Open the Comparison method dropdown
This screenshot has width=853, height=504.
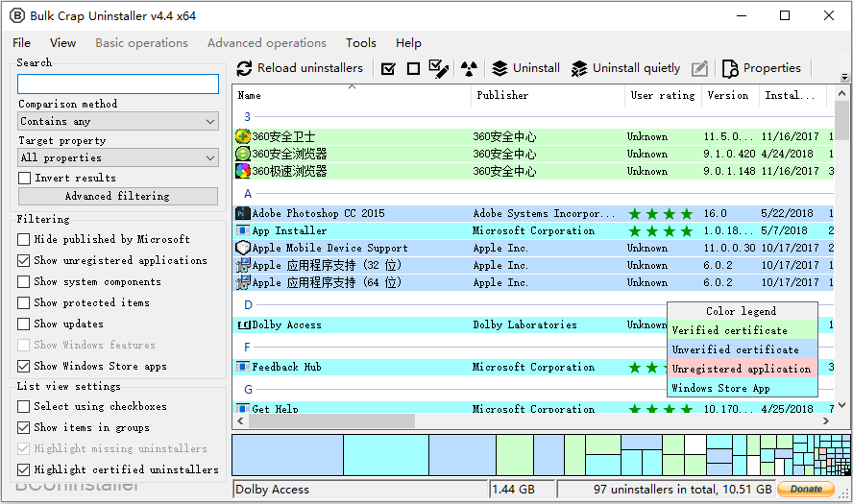click(x=118, y=121)
